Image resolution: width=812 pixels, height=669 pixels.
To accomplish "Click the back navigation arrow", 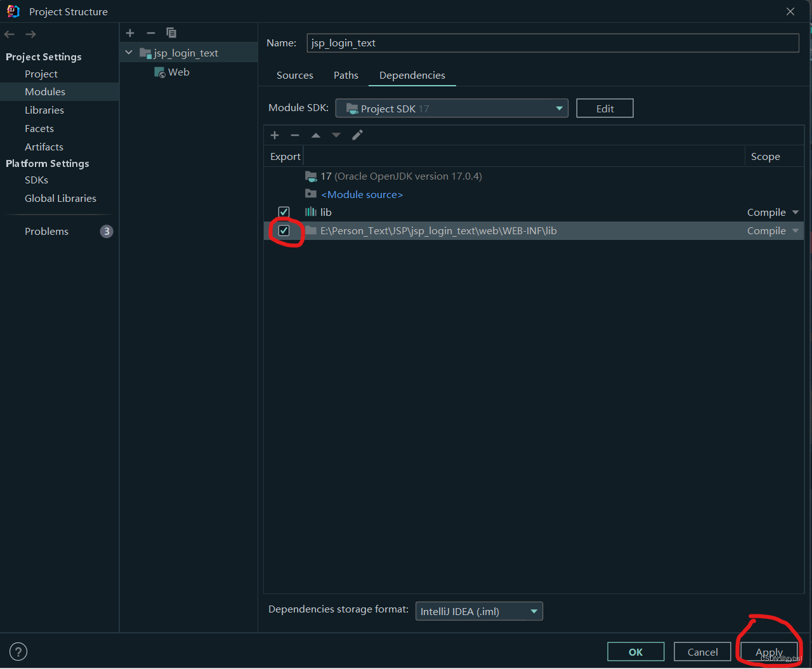I will tap(10, 34).
